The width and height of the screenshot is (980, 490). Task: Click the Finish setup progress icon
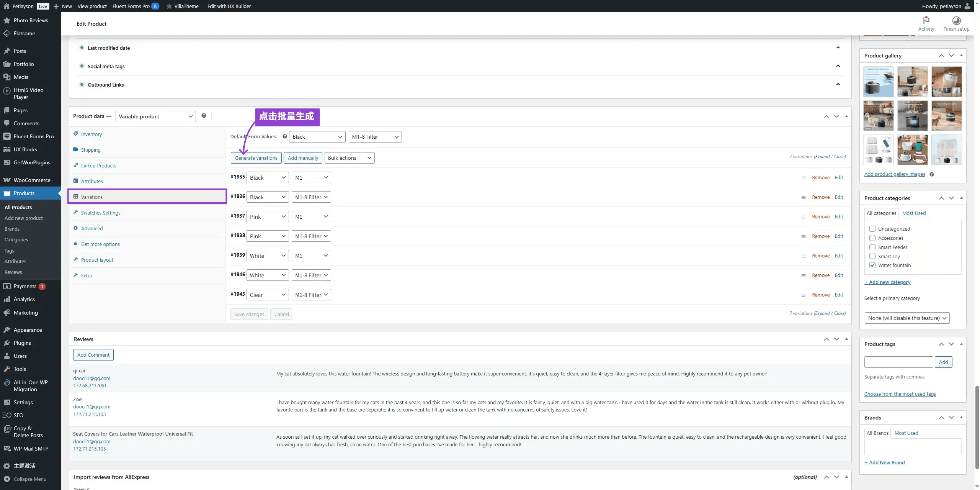coord(956,20)
